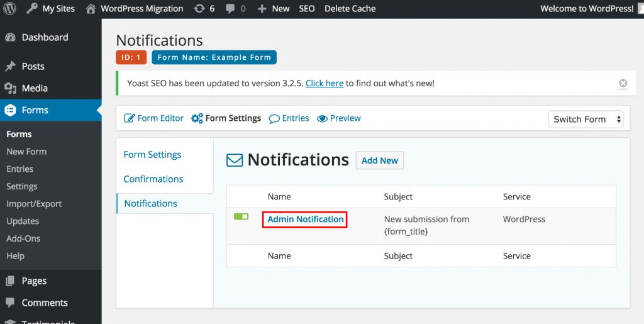
Task: Click the WordPress logo icon
Action: (9, 8)
